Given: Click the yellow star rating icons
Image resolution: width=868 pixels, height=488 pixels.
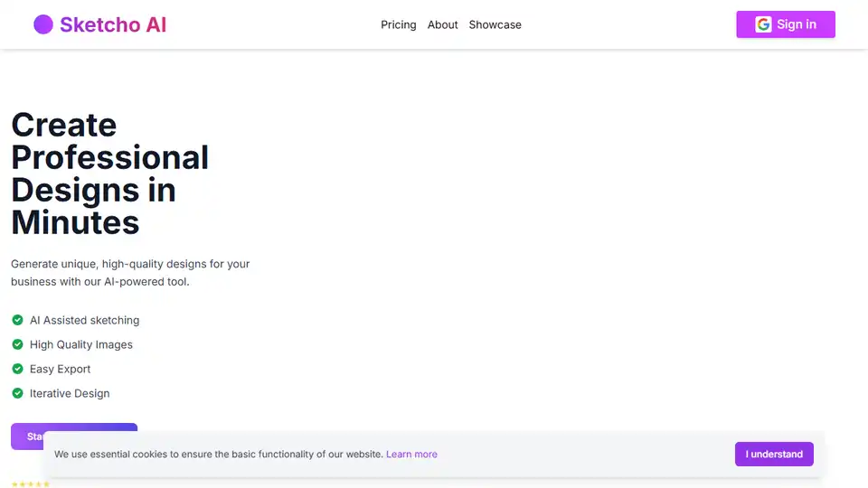Looking at the screenshot, I should (30, 484).
